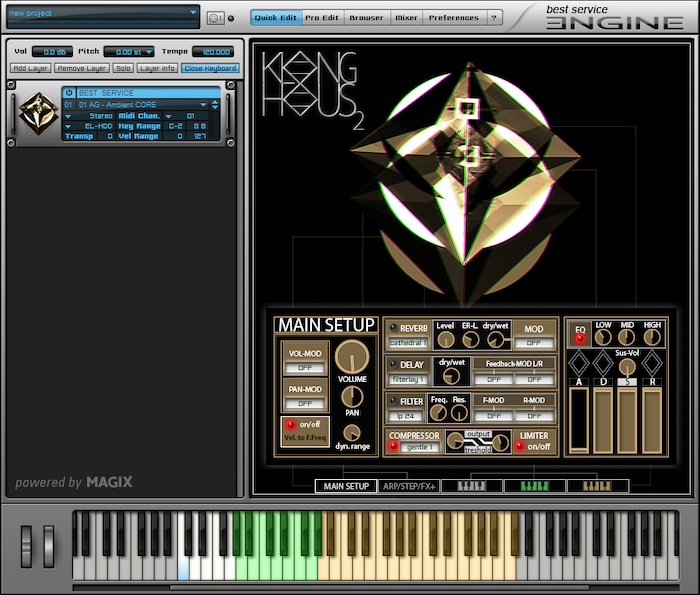Open the Preferences tab
The image size is (700, 595).
[454, 18]
